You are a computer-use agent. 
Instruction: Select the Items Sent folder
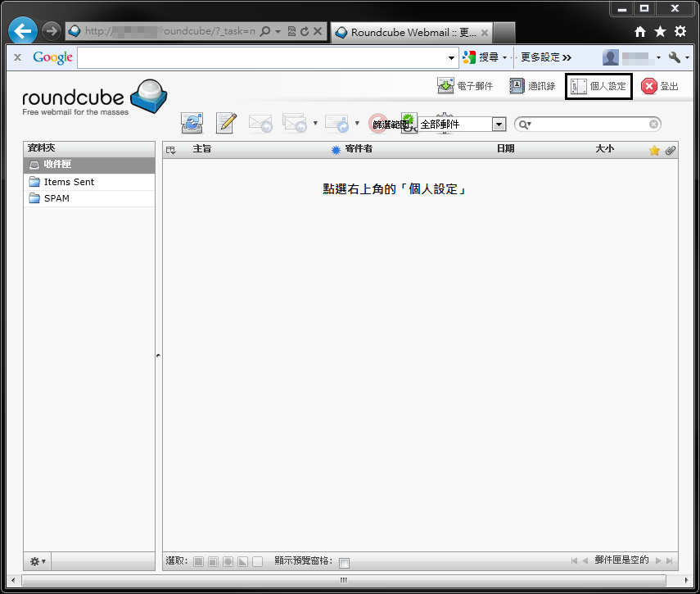(x=69, y=182)
